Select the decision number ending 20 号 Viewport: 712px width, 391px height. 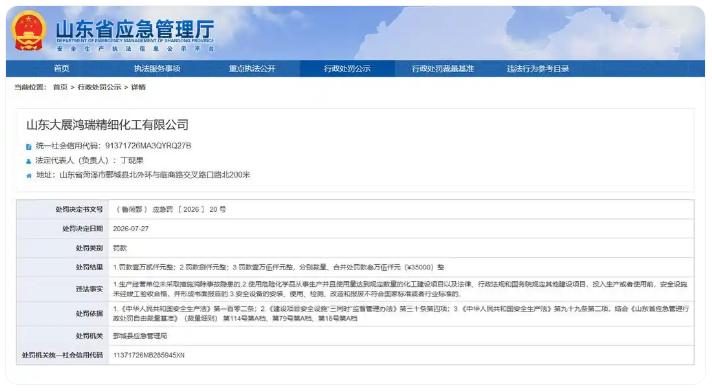coord(169,209)
